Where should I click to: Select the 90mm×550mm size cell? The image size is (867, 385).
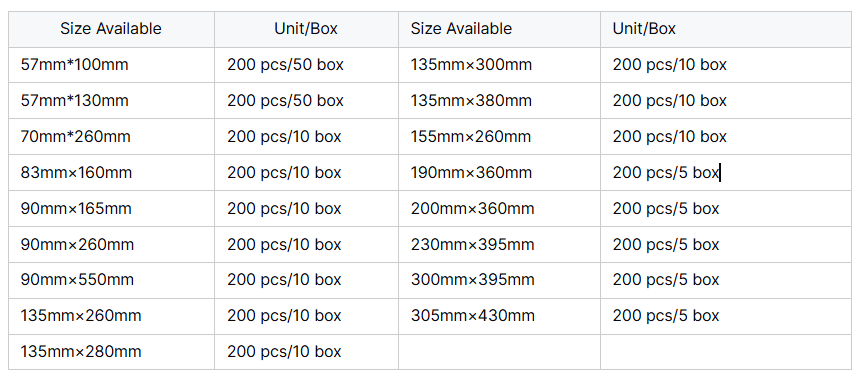[111, 280]
